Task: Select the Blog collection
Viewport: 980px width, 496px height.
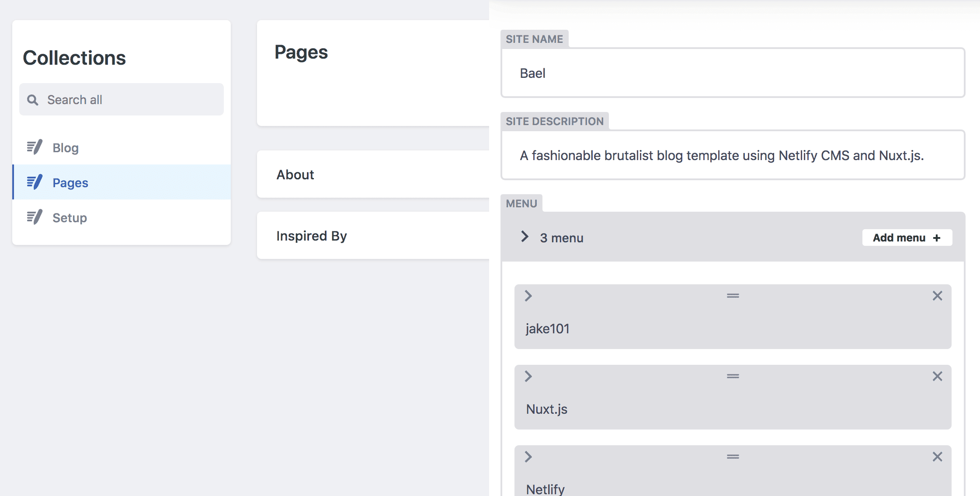Action: pos(65,147)
